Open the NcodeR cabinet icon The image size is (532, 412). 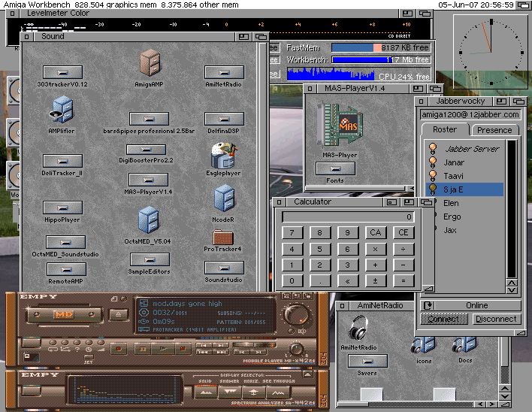click(x=224, y=199)
